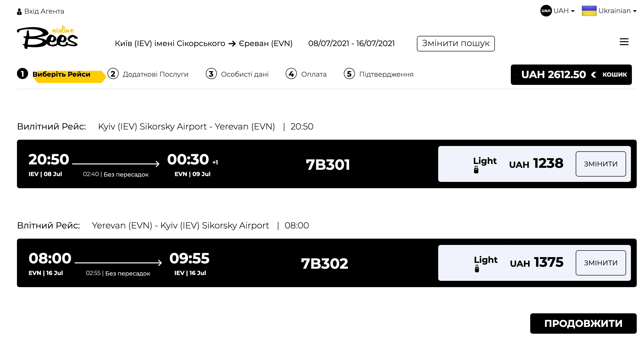The width and height of the screenshot is (644, 340).
Task: Change the fare for flight 7B302
Action: coord(600,263)
